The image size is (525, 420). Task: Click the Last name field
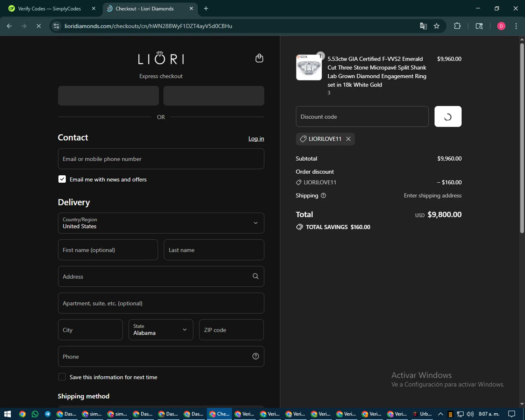coord(214,250)
